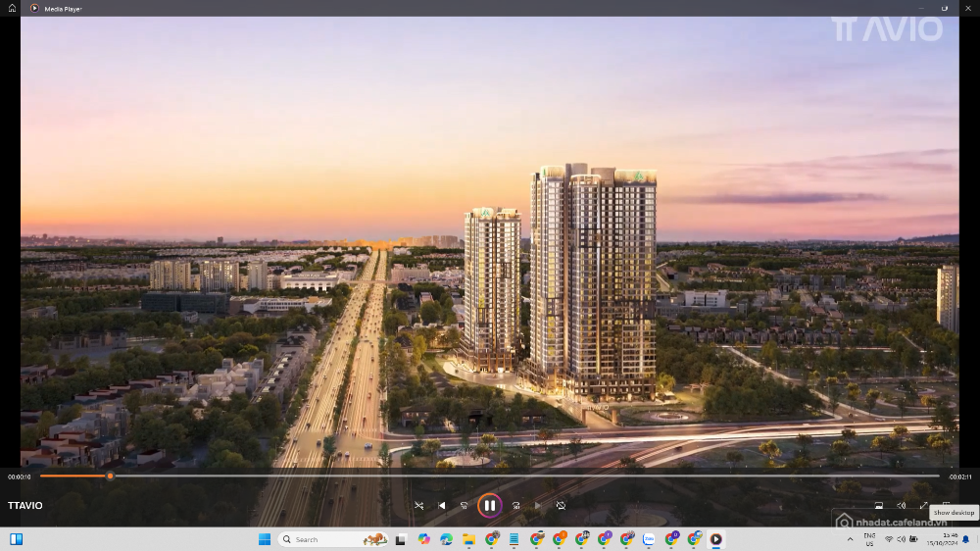Skip back 10 seconds
The width and height of the screenshot is (980, 551).
point(465,506)
